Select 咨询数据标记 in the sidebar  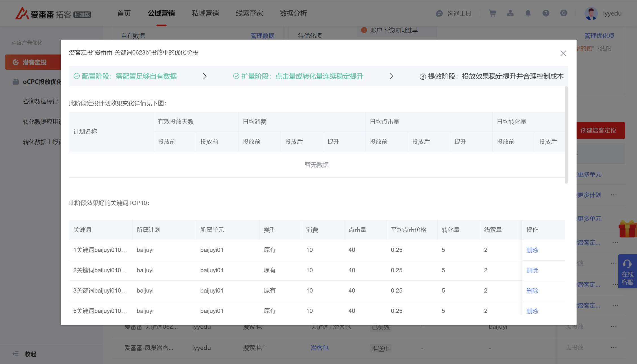pos(40,101)
